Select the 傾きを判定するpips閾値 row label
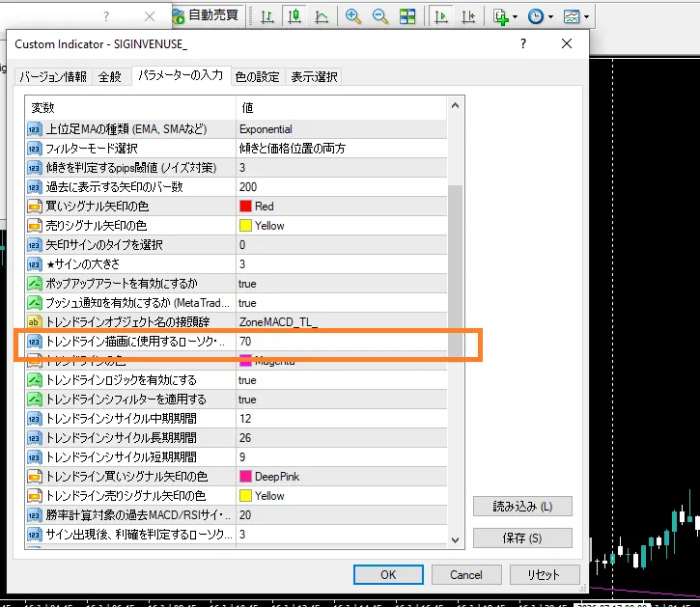Image resolution: width=700 pixels, height=607 pixels. 131,168
